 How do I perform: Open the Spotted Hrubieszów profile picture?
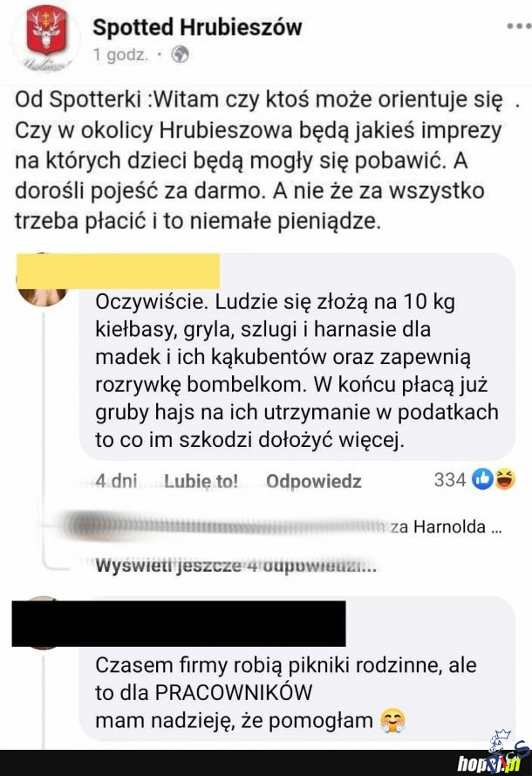point(46,36)
